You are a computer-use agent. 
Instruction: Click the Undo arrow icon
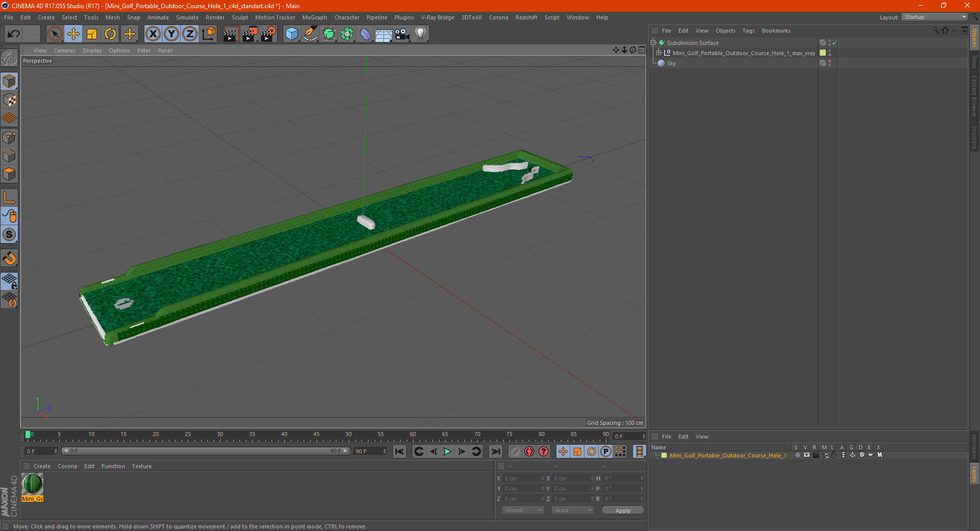point(14,34)
